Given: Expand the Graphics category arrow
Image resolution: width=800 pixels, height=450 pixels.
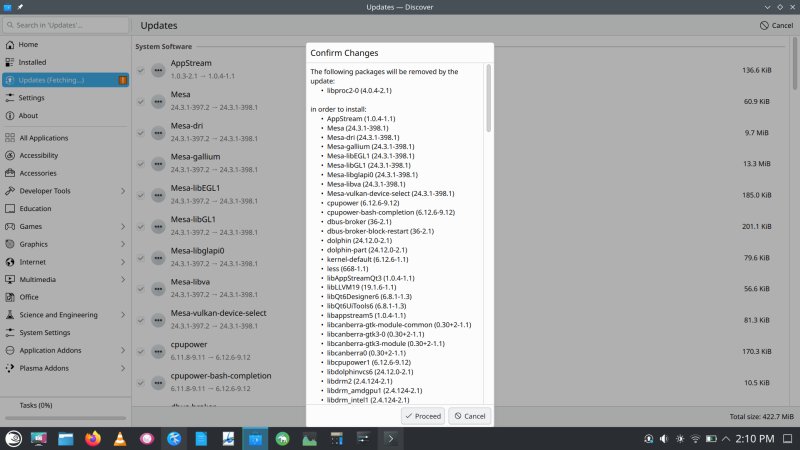Looking at the screenshot, I should [x=122, y=244].
